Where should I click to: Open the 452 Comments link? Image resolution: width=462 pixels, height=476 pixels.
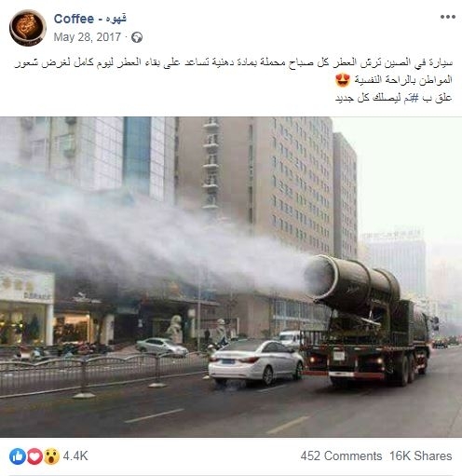[341, 456]
